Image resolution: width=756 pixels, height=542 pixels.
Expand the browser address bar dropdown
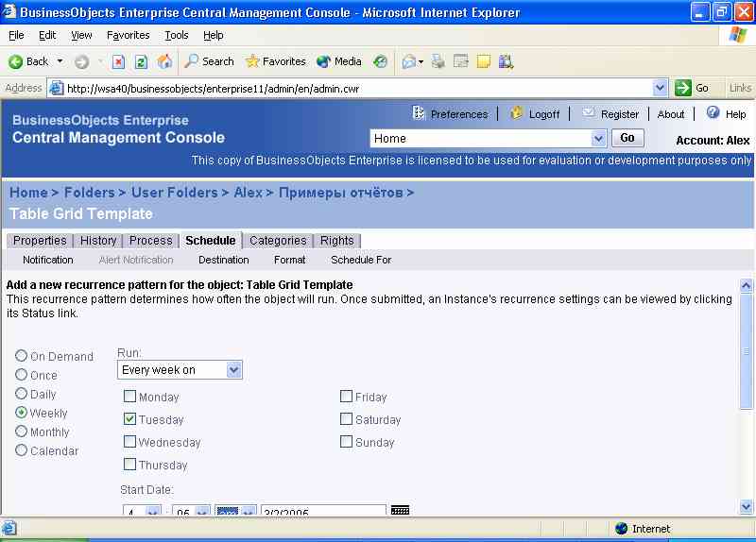click(x=661, y=88)
